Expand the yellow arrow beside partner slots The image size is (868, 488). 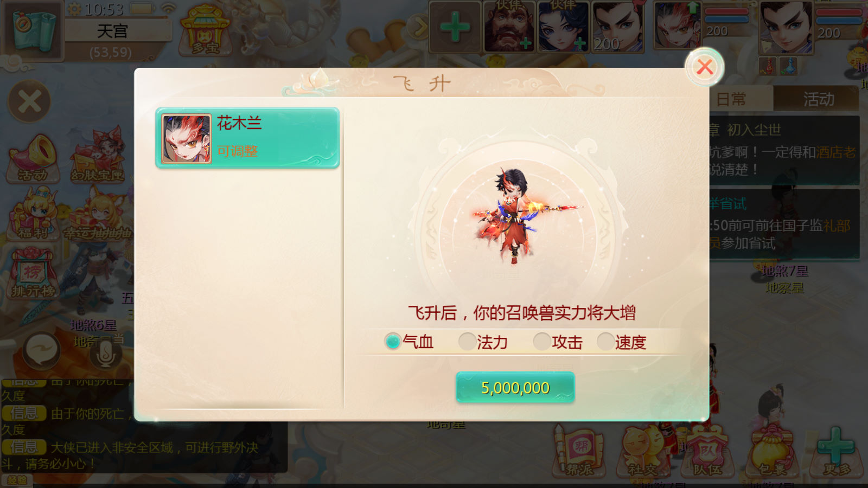coord(418,27)
